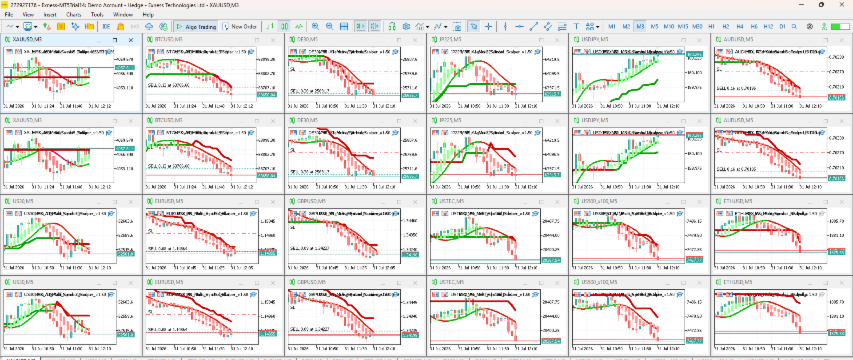Image resolution: width=853 pixels, height=360 pixels.
Task: Zoom in on the chart with magnifier plus
Action: pyautogui.click(x=316, y=26)
